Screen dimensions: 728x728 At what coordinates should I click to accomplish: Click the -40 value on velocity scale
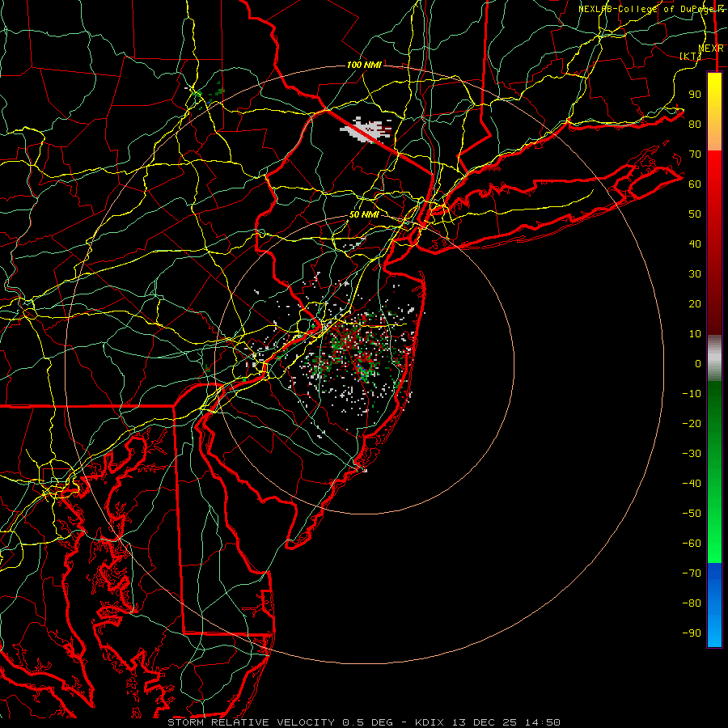pyautogui.click(x=692, y=484)
